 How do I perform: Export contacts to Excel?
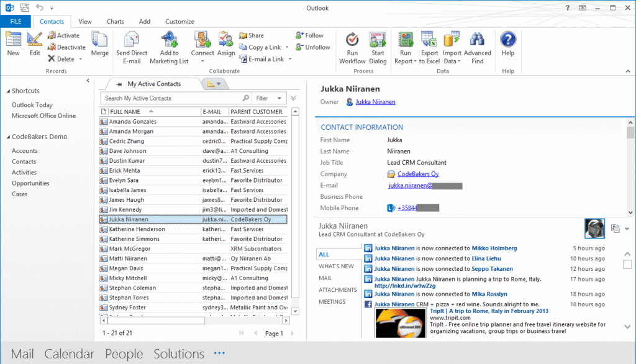click(429, 48)
